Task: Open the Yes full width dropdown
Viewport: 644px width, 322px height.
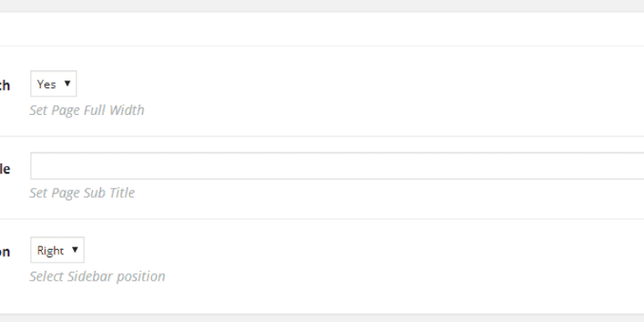Action: (54, 84)
